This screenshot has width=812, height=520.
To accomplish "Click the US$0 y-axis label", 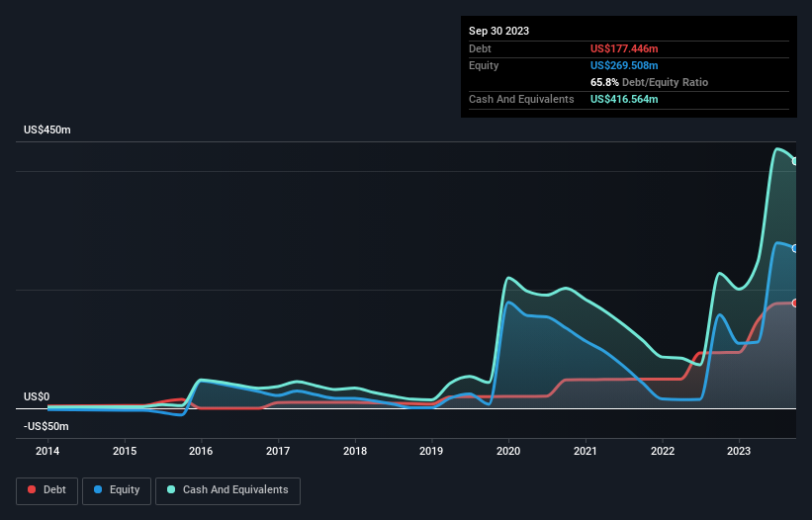I will (x=37, y=396).
